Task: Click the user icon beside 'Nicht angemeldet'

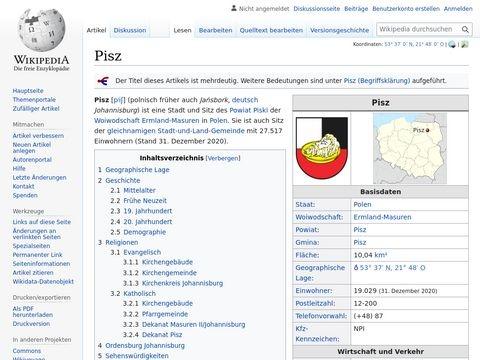Action: [x=234, y=8]
